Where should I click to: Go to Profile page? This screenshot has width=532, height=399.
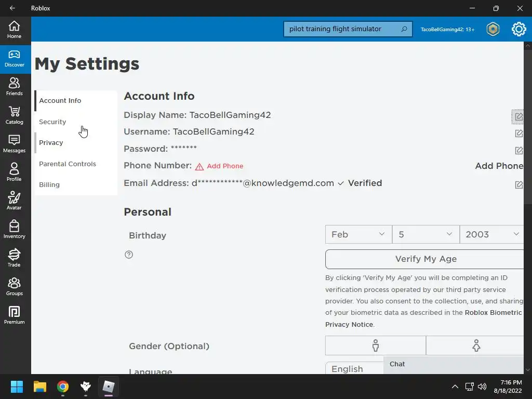point(14,172)
